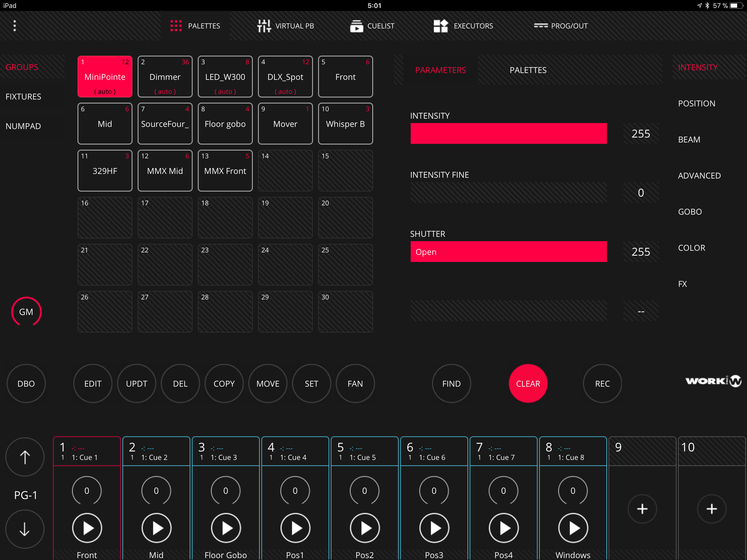The width and height of the screenshot is (747, 560).
Task: Expand the POSITION parameter category
Action: coord(696,103)
